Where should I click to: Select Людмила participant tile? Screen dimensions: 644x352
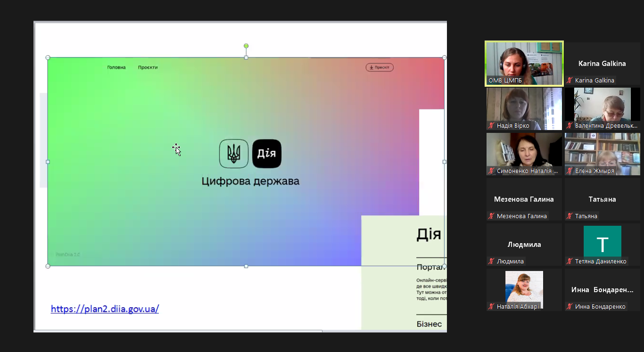(x=524, y=245)
